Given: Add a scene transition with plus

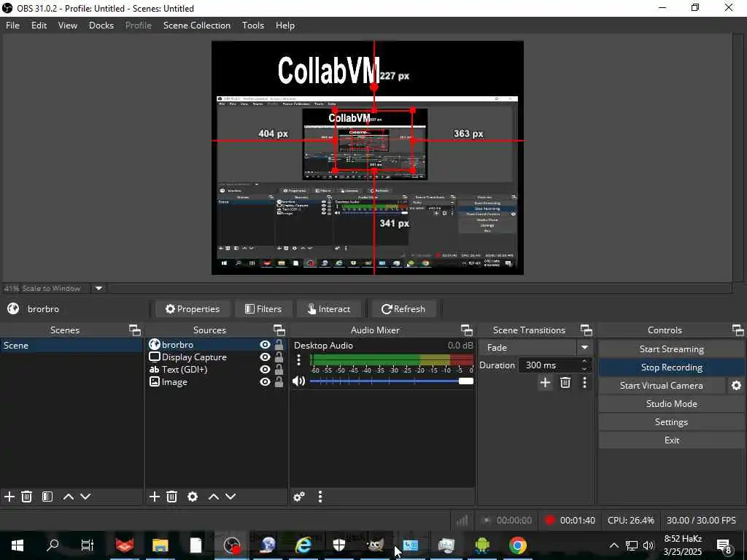Looking at the screenshot, I should (x=545, y=382).
